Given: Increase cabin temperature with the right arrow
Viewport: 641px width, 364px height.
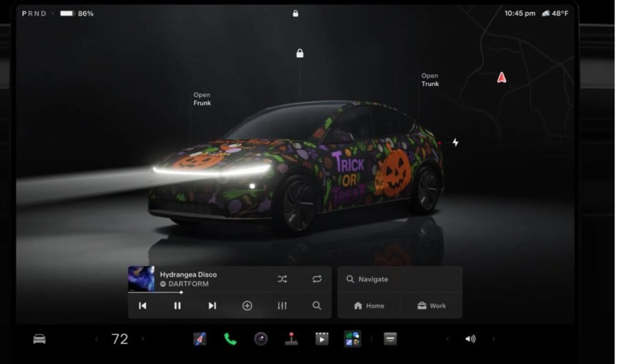Looking at the screenshot, I should (143, 339).
